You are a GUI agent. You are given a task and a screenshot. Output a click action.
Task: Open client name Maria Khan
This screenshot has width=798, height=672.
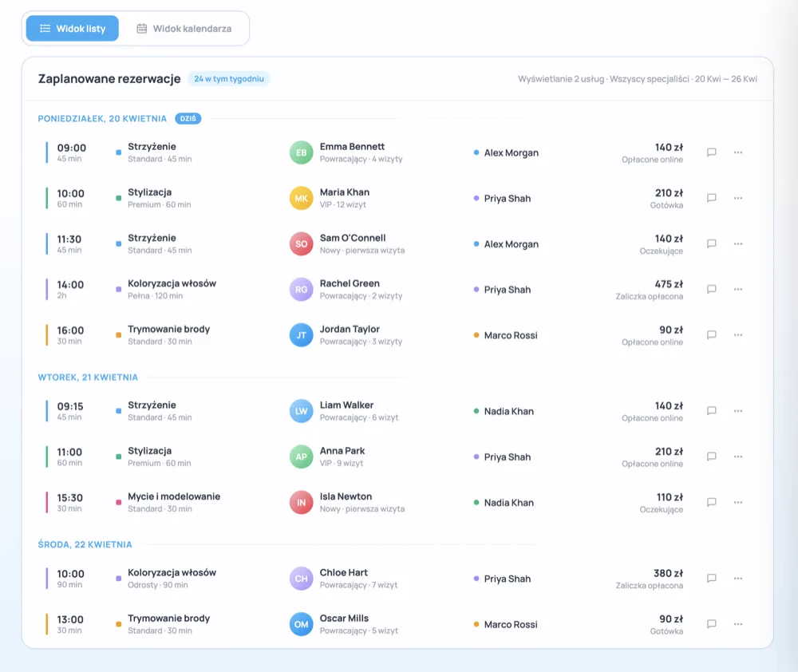[x=345, y=192]
